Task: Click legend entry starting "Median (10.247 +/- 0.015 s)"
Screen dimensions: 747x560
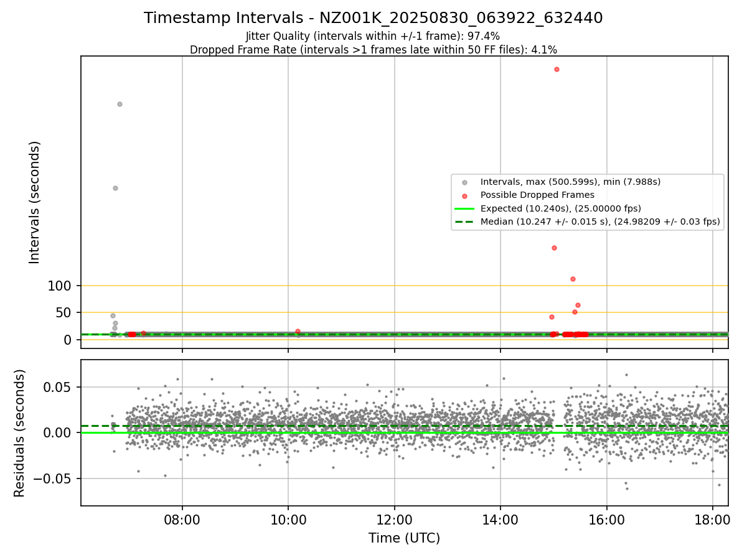Action: [600, 222]
